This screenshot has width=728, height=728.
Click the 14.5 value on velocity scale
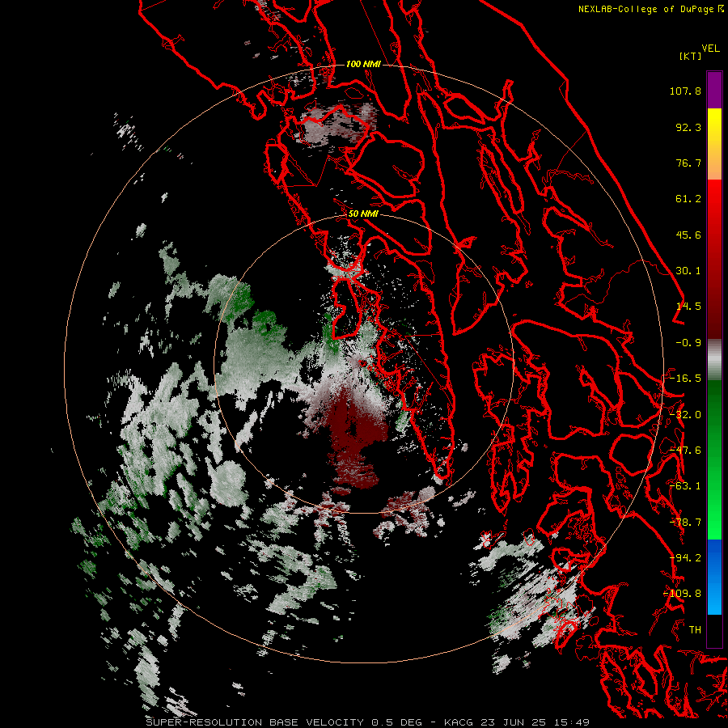click(688, 307)
